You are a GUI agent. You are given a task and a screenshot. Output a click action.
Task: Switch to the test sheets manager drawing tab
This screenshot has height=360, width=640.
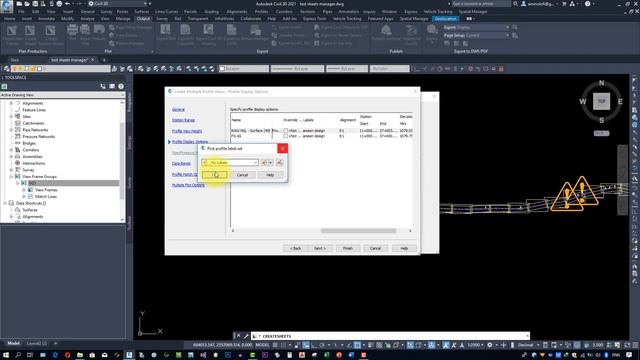pos(69,60)
